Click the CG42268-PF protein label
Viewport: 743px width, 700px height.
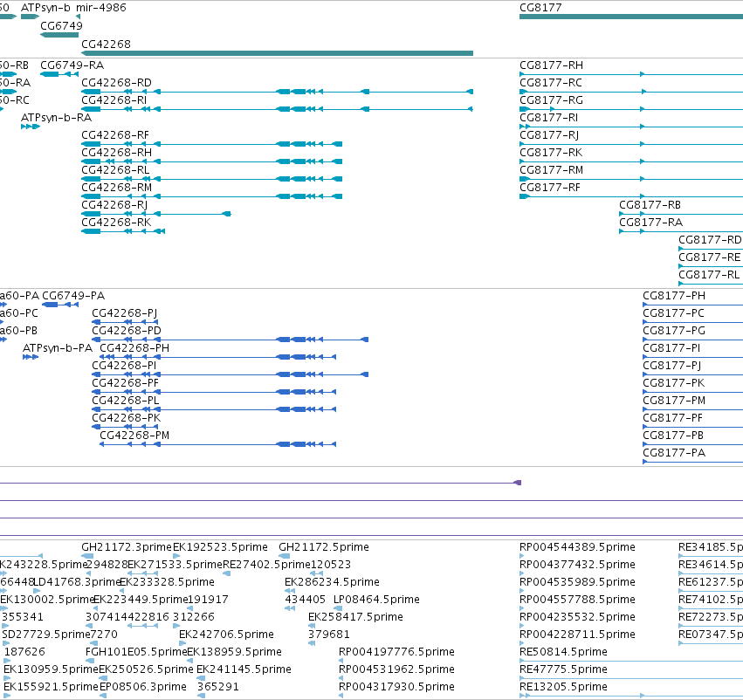click(126, 383)
